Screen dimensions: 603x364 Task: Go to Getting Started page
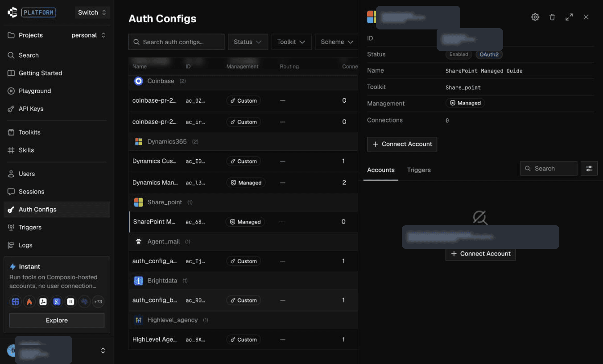coord(57,73)
